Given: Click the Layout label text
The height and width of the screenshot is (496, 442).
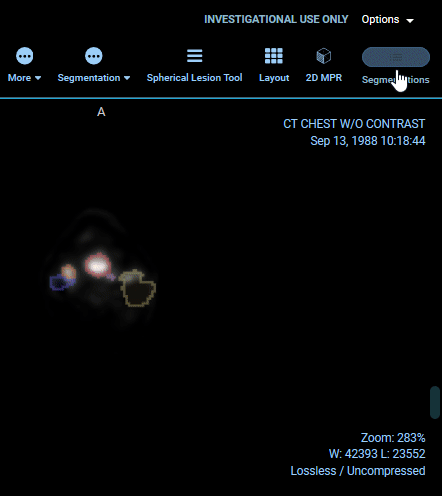Looking at the screenshot, I should point(274,78).
